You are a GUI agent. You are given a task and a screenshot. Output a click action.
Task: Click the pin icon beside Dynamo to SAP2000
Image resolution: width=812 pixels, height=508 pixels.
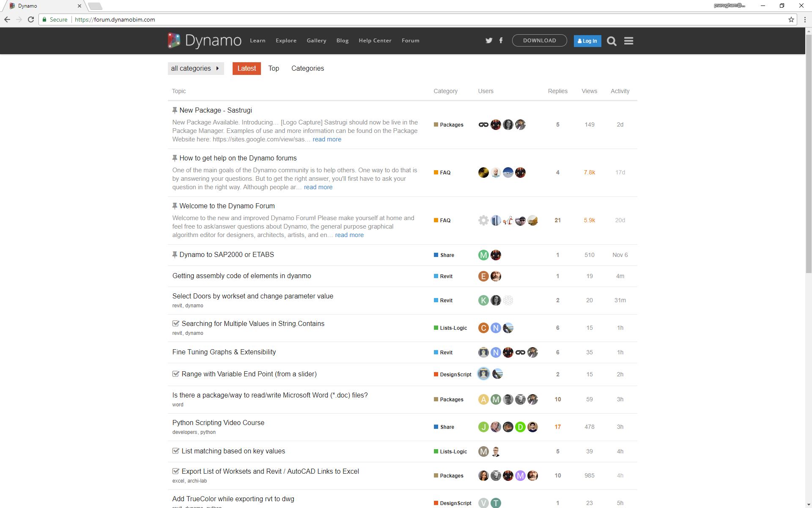click(175, 254)
